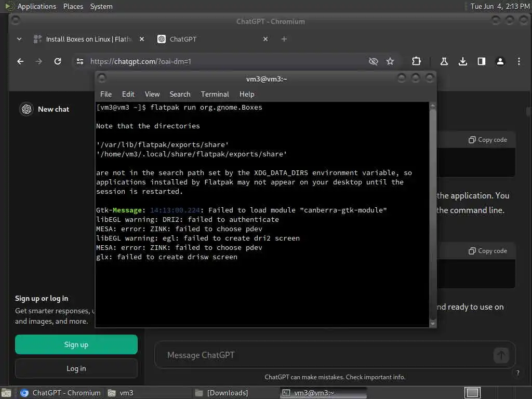Click terminal scrollbar down arrow

point(433,324)
